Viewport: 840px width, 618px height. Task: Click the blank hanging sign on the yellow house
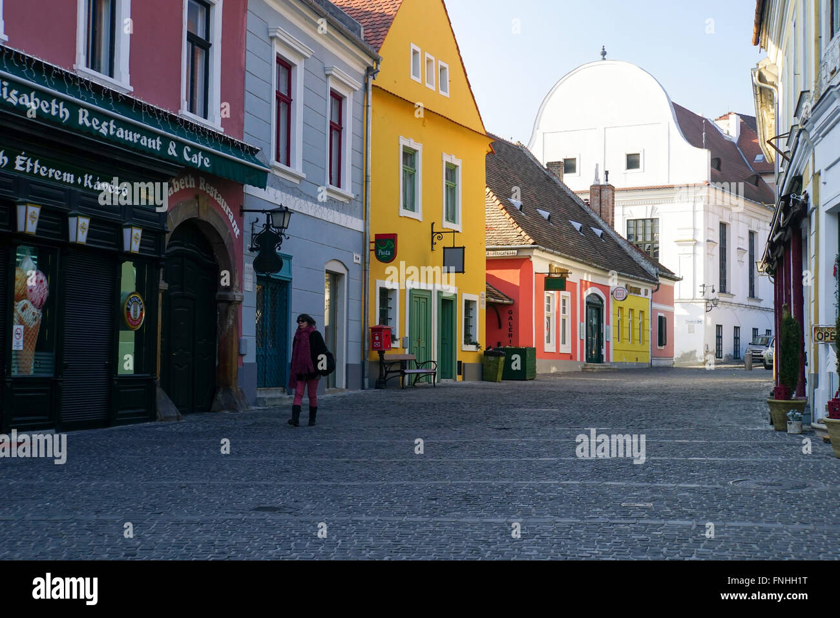(x=454, y=259)
